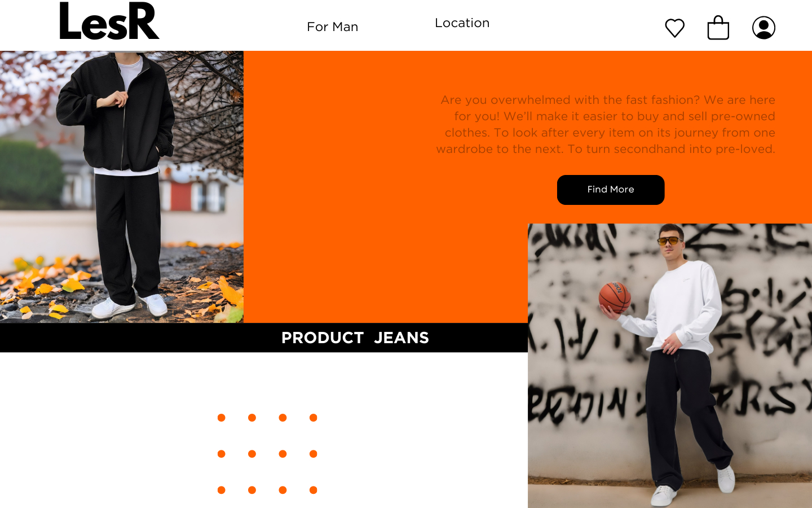Screen dimensions: 812x508
Task: Open the black tracksuit model photo
Action: [x=122, y=187]
